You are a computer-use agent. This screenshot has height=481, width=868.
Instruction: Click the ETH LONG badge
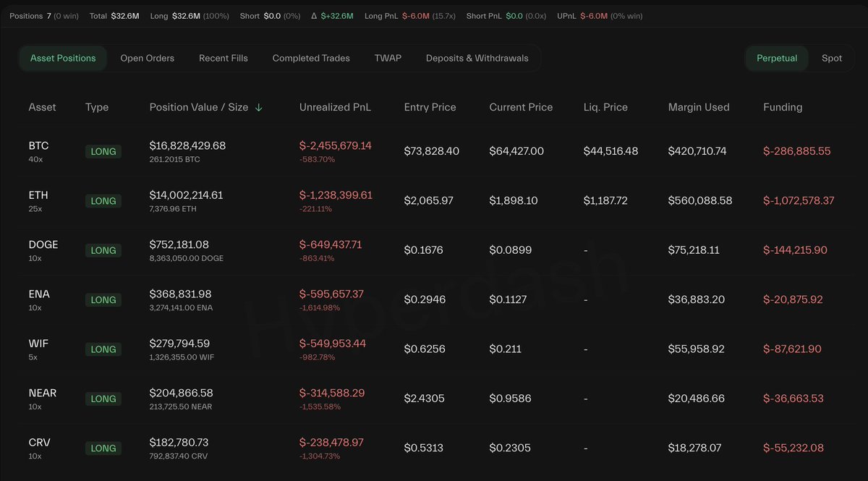[103, 200]
